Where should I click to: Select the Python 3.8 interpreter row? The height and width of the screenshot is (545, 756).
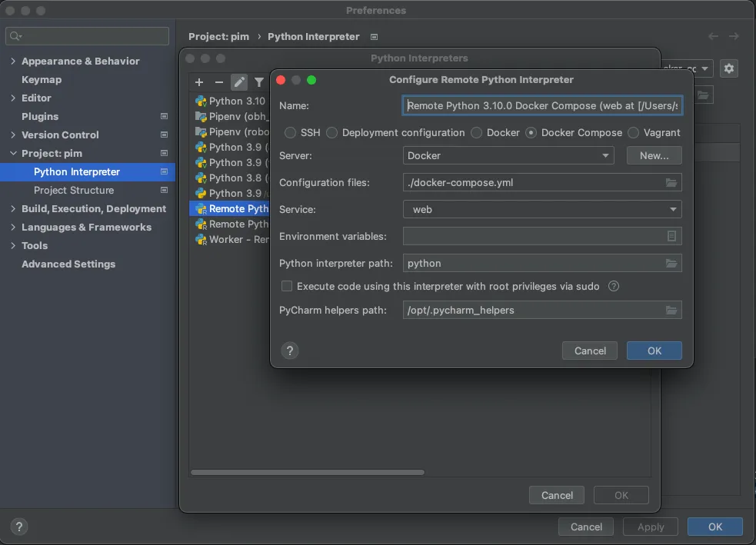229,178
